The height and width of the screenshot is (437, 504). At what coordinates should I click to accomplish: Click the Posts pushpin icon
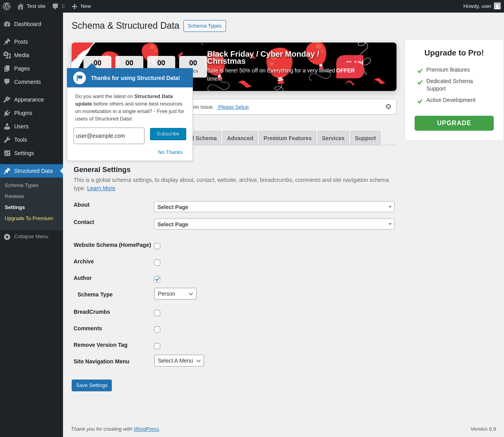(x=7, y=42)
